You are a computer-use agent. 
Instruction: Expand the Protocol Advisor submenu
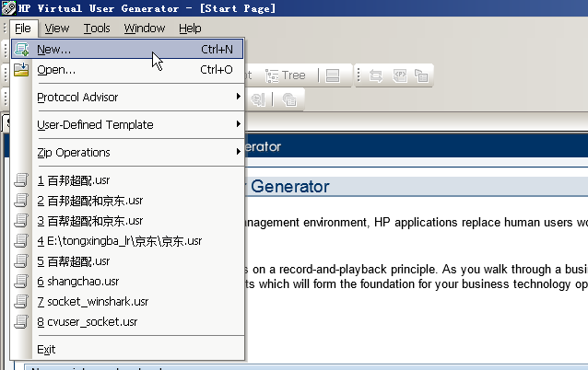point(127,97)
